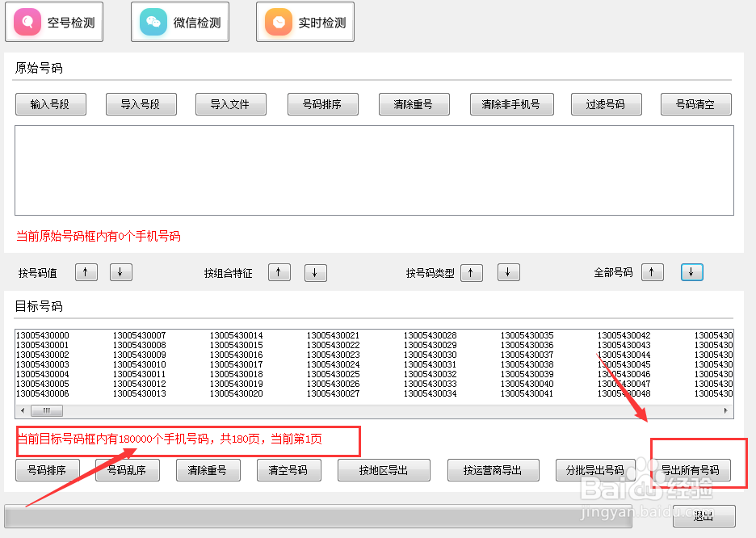This screenshot has height=538, width=756.
Task: Click the 过滤号码 button
Action: [606, 103]
